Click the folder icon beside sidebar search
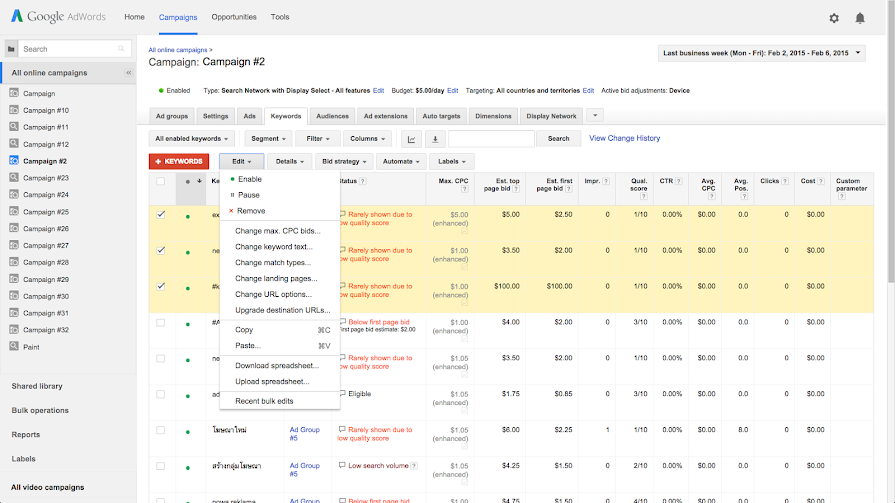Viewport: 895px width, 503px height. click(11, 48)
